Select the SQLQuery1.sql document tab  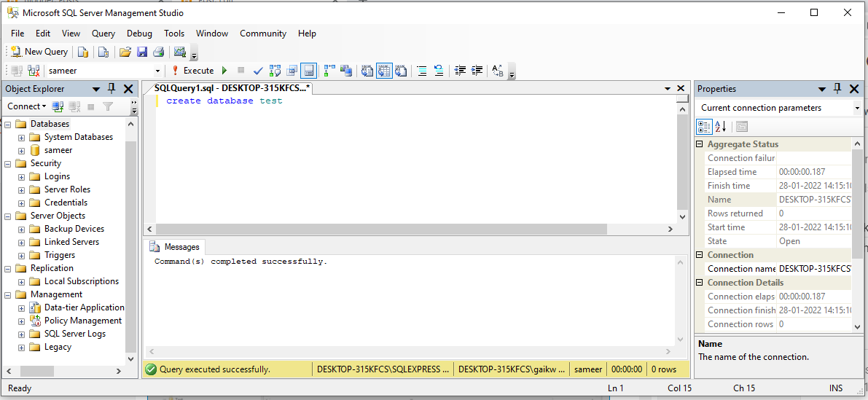(231, 88)
